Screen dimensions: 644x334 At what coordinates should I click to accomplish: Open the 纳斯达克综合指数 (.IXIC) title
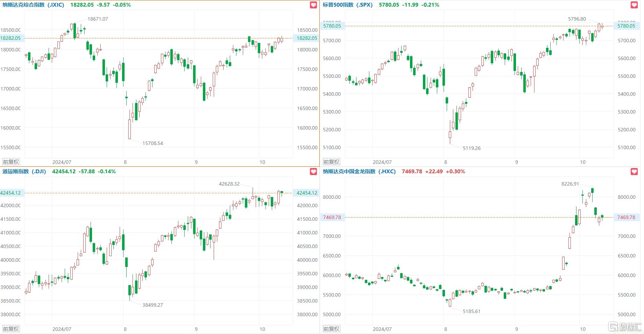33,5
